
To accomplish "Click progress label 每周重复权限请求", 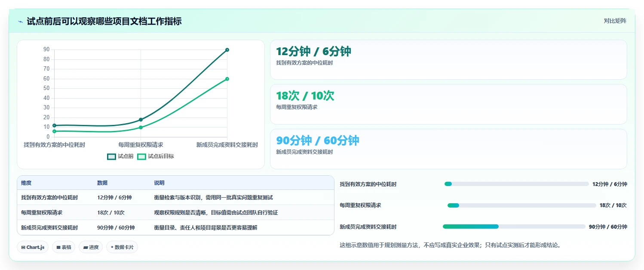I will pos(360,205).
